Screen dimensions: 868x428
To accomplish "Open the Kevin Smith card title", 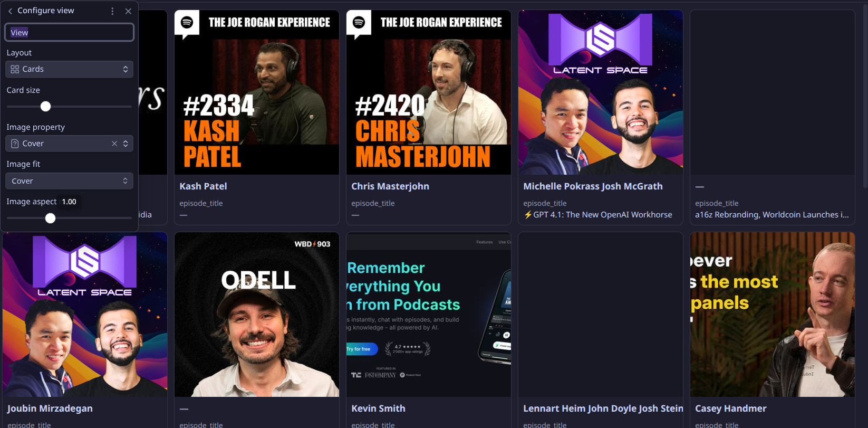I will tap(378, 408).
